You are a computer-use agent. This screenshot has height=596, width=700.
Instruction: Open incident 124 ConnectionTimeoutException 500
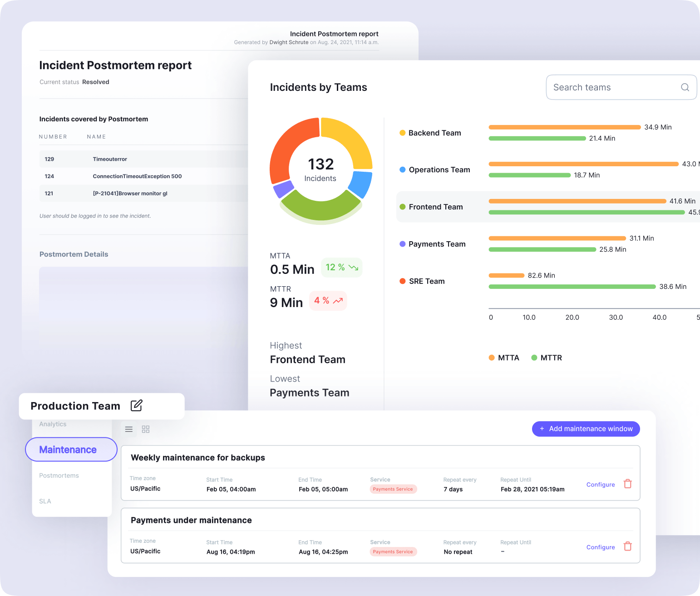click(137, 176)
